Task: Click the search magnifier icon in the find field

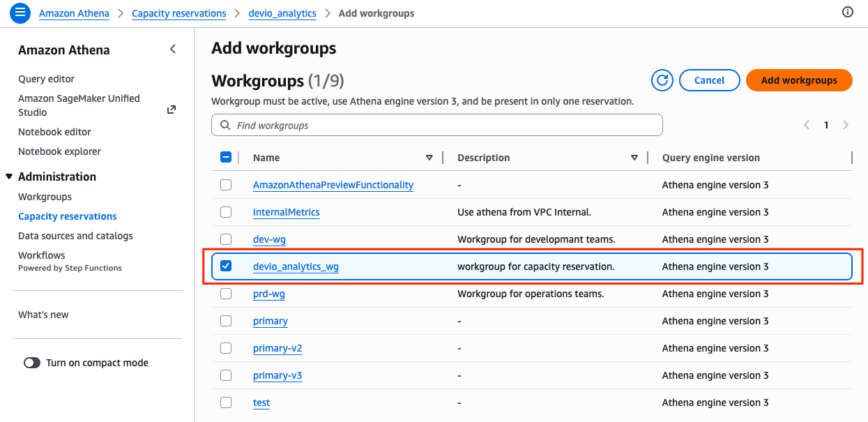Action: (225, 126)
